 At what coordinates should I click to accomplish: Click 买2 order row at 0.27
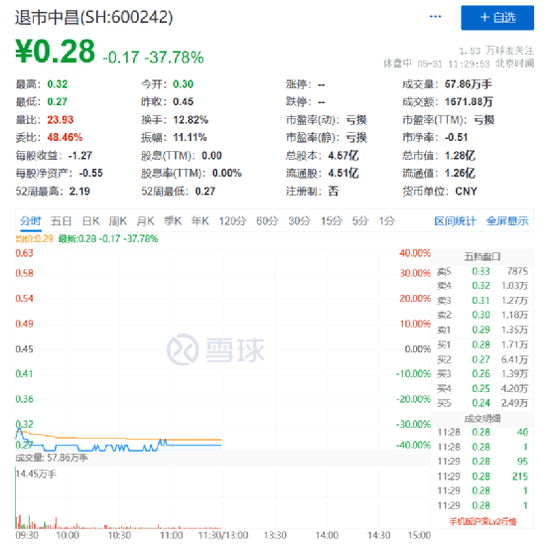(482, 360)
